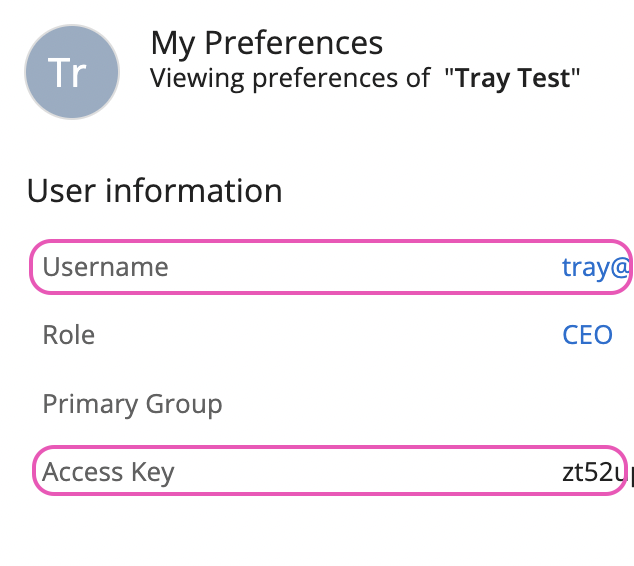Click the middle of the highlighted Username row
The height and width of the screenshot is (566, 634).
pyautogui.click(x=330, y=267)
